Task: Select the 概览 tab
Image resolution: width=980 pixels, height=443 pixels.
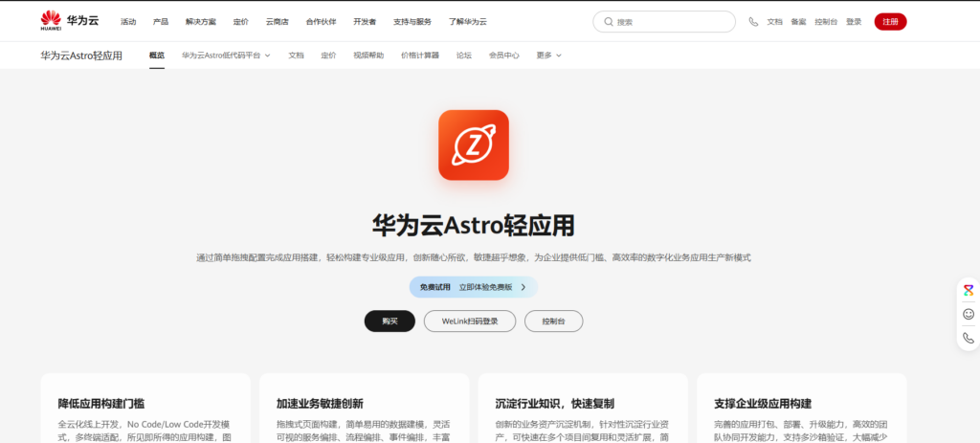Action: click(x=157, y=55)
